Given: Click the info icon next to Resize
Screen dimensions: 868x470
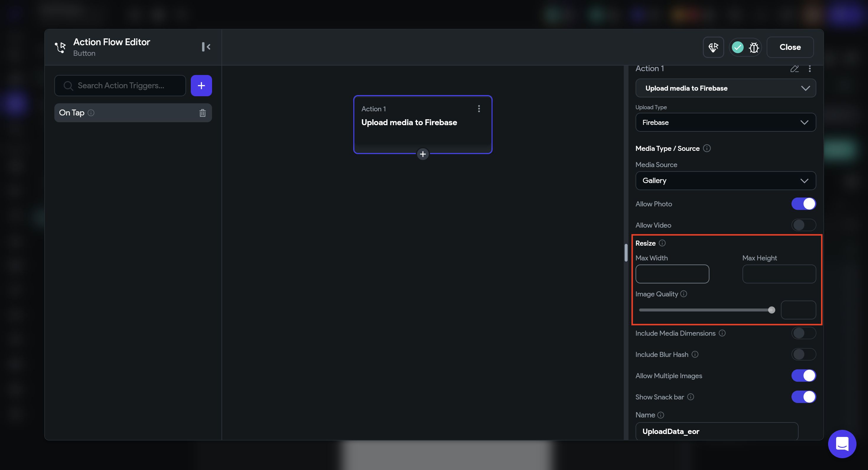Looking at the screenshot, I should (662, 243).
